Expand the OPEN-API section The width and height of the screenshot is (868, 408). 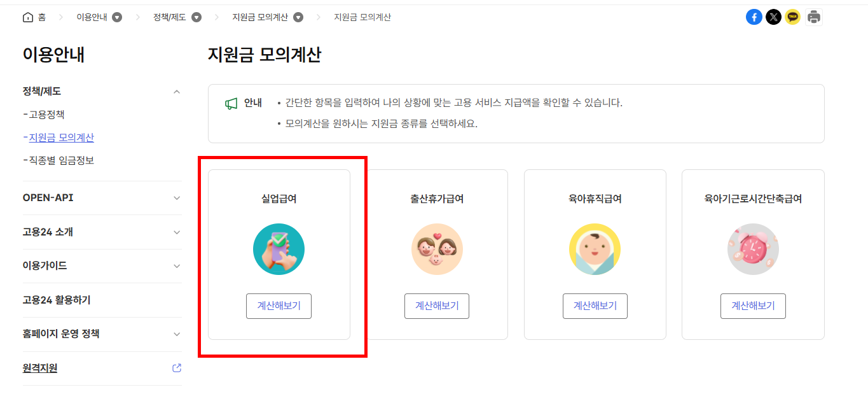102,197
